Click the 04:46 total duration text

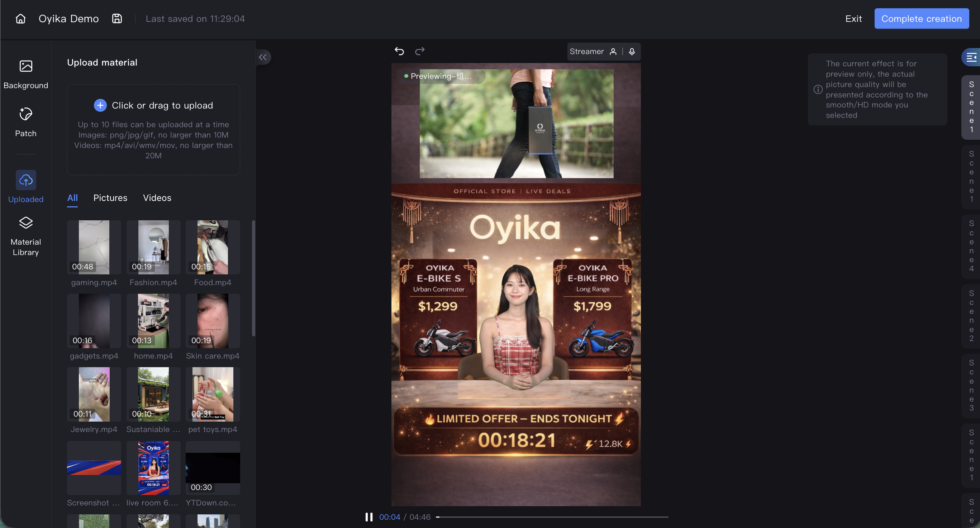(420, 517)
